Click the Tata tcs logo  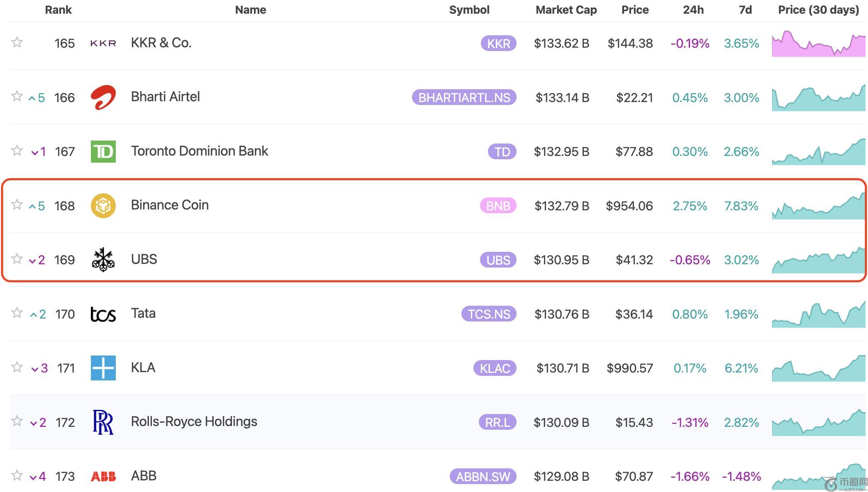tap(103, 314)
